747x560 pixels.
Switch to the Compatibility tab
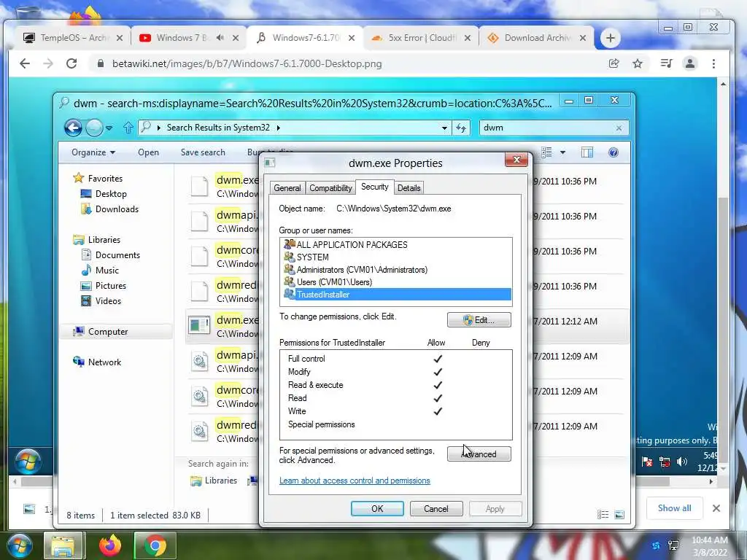(x=330, y=188)
